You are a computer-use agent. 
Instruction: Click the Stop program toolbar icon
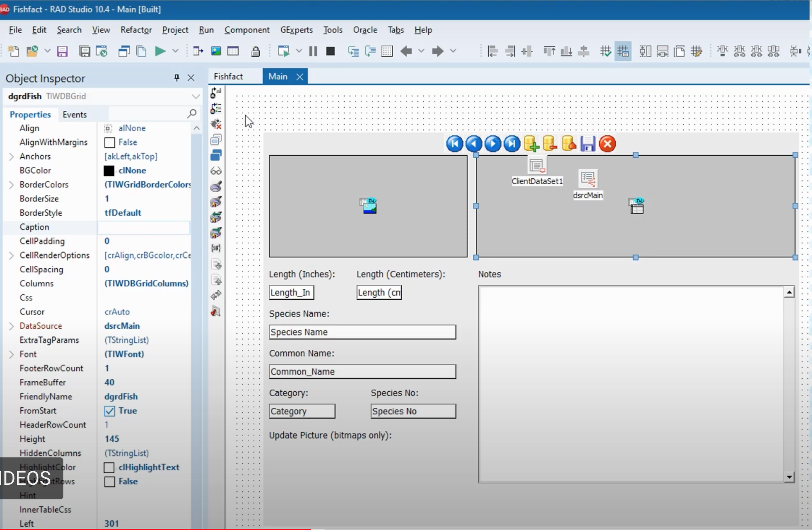click(331, 51)
